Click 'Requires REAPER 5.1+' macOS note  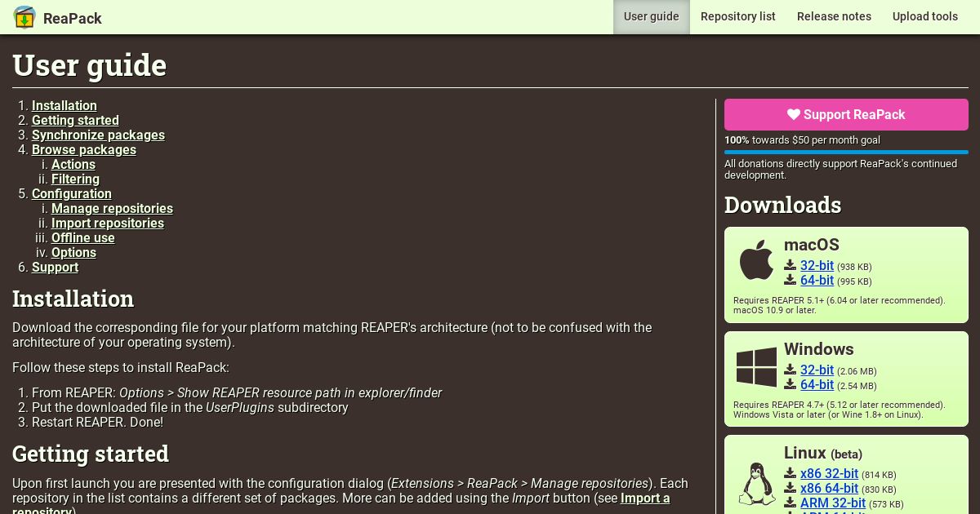pos(839,300)
